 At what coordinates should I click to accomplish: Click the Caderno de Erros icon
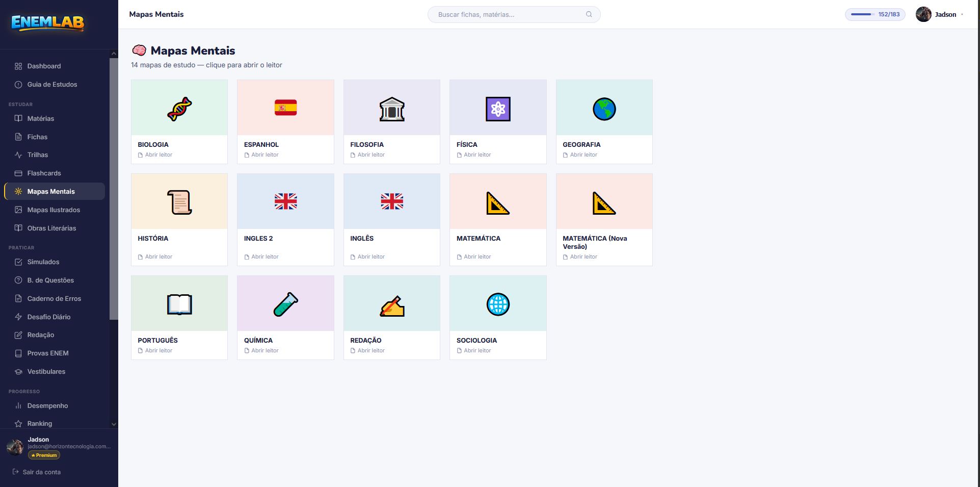18,299
